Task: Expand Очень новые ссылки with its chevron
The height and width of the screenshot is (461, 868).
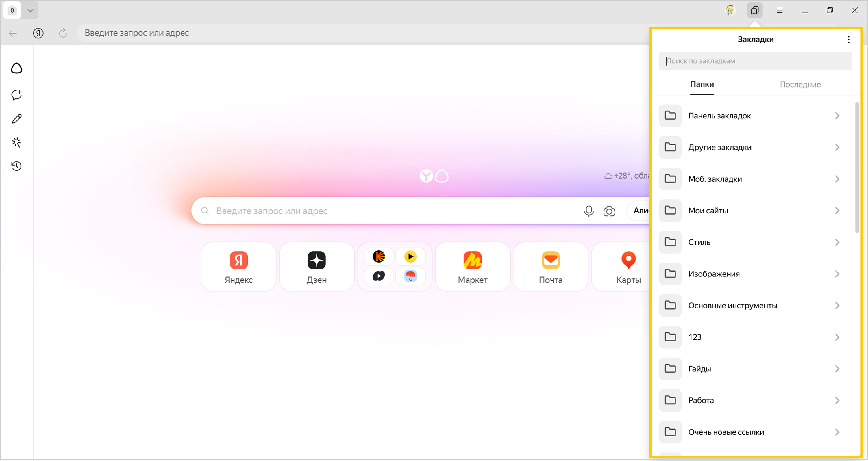Action: (837, 432)
